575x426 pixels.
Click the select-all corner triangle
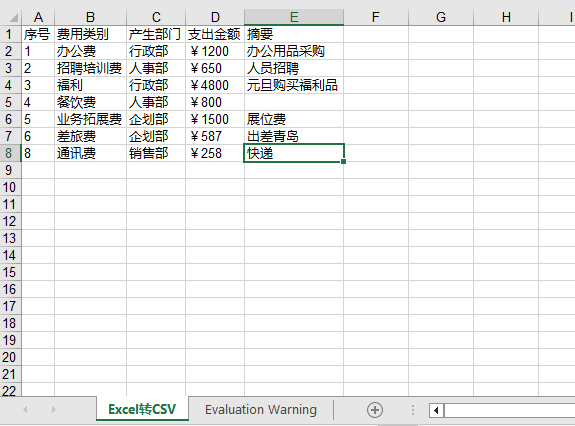(x=13, y=17)
